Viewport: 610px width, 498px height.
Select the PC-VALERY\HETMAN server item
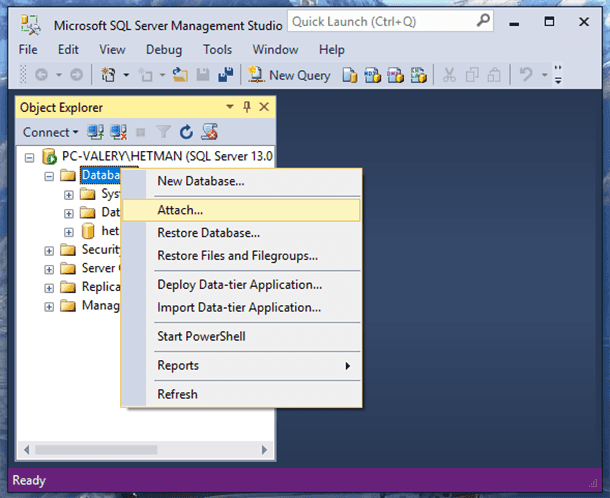(x=167, y=156)
